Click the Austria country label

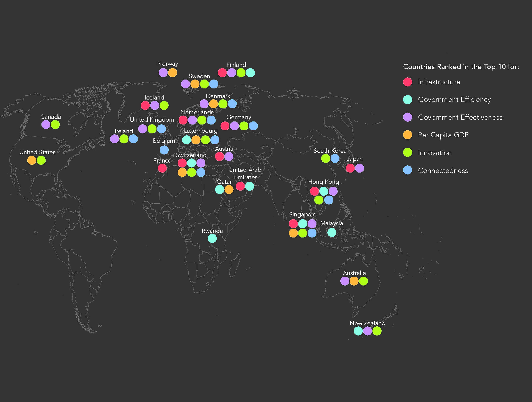(224, 149)
